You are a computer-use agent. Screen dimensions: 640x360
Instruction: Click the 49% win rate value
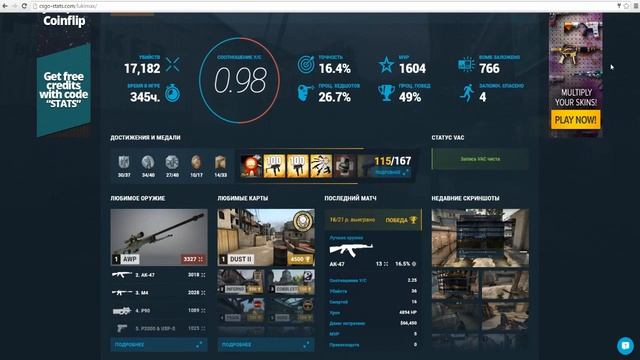pos(410,97)
